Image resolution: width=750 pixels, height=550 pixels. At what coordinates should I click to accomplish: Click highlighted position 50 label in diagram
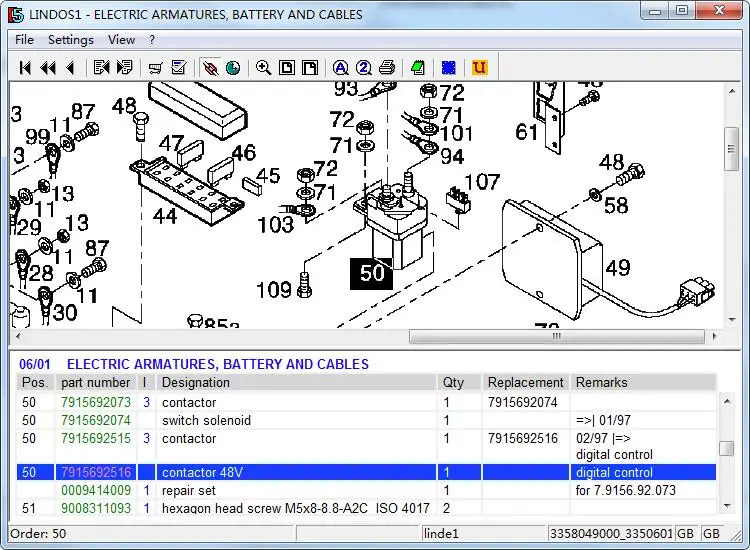(372, 274)
